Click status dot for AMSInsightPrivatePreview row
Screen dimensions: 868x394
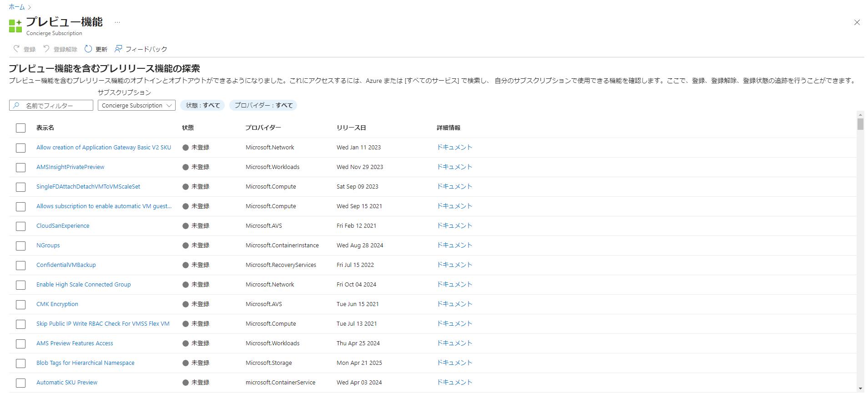tap(186, 167)
